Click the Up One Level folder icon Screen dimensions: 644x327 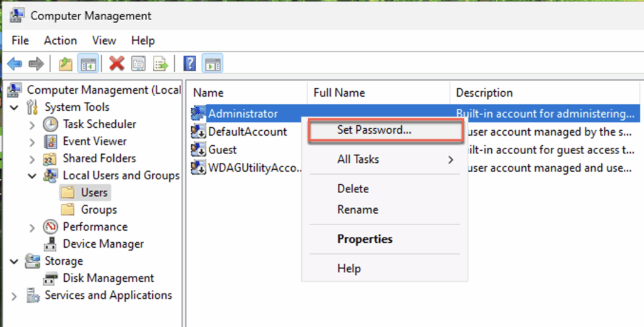click(65, 64)
